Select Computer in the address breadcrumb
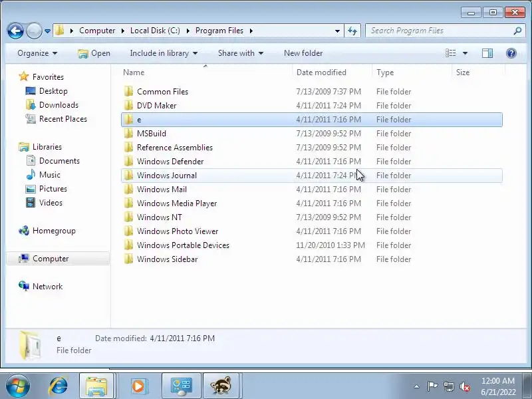 (97, 31)
